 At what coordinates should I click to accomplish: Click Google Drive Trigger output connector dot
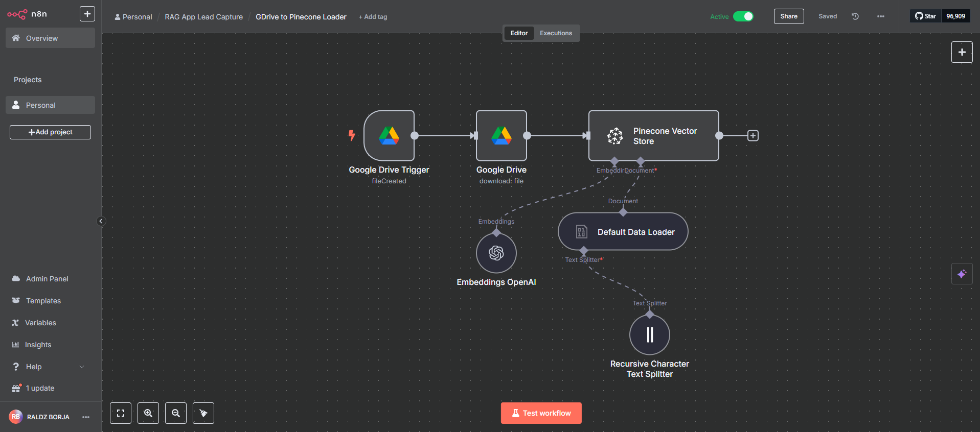click(x=415, y=136)
